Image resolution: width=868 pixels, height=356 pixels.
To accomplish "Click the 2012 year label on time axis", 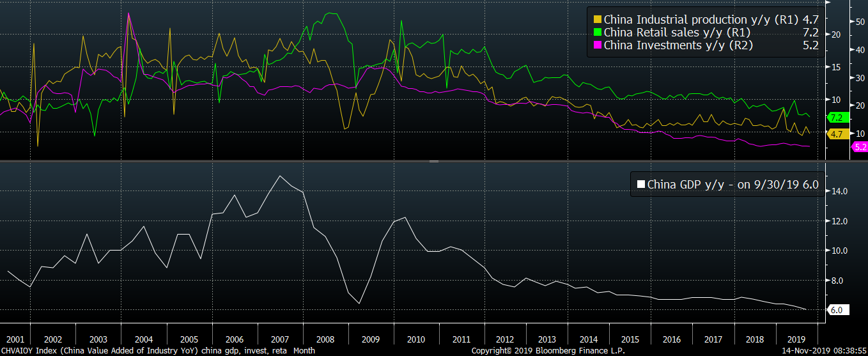I will coord(506,339).
